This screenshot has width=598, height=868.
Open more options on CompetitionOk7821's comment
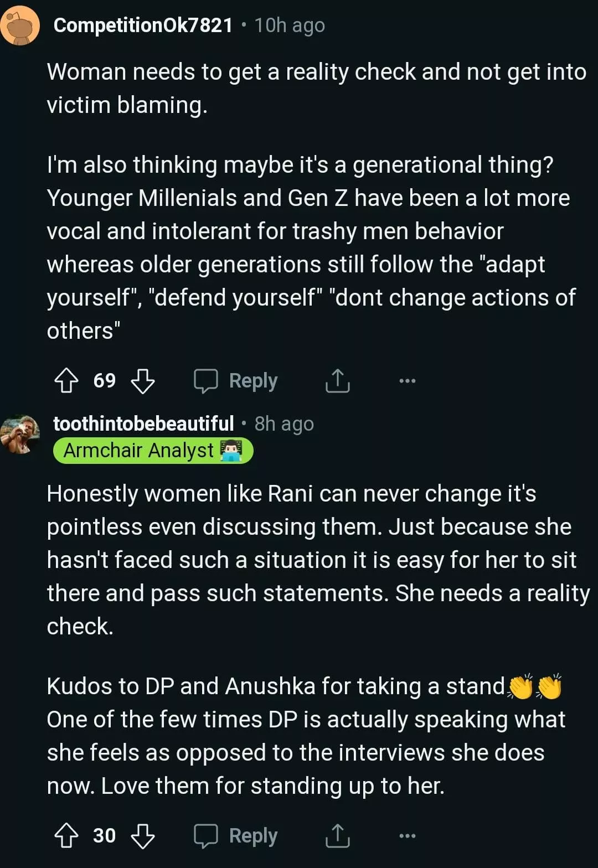pos(407,381)
